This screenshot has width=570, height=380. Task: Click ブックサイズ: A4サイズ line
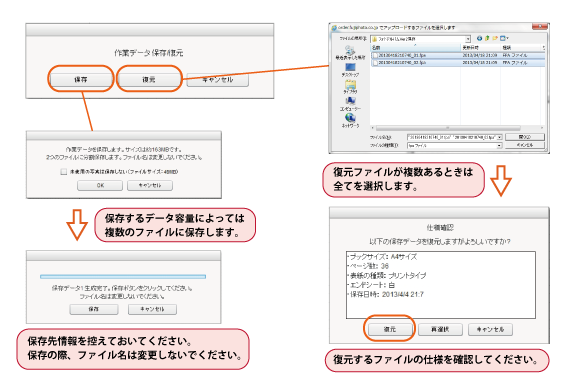[x=383, y=257]
